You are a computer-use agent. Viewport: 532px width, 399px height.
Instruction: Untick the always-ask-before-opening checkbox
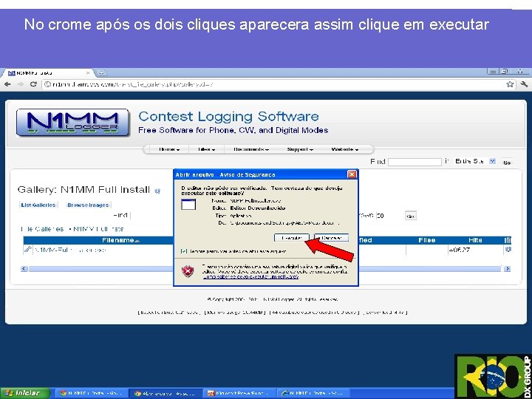click(183, 251)
